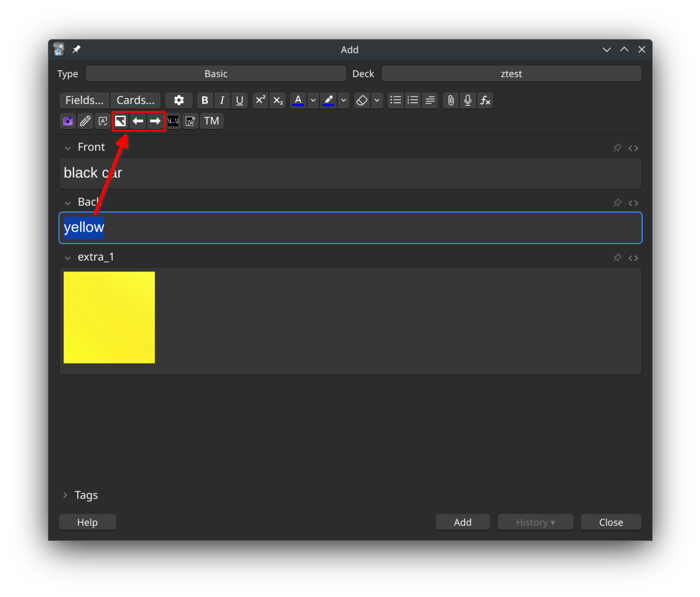Image resolution: width=700 pixels, height=597 pixels.
Task: Open the Cards... template editor
Action: (x=136, y=100)
